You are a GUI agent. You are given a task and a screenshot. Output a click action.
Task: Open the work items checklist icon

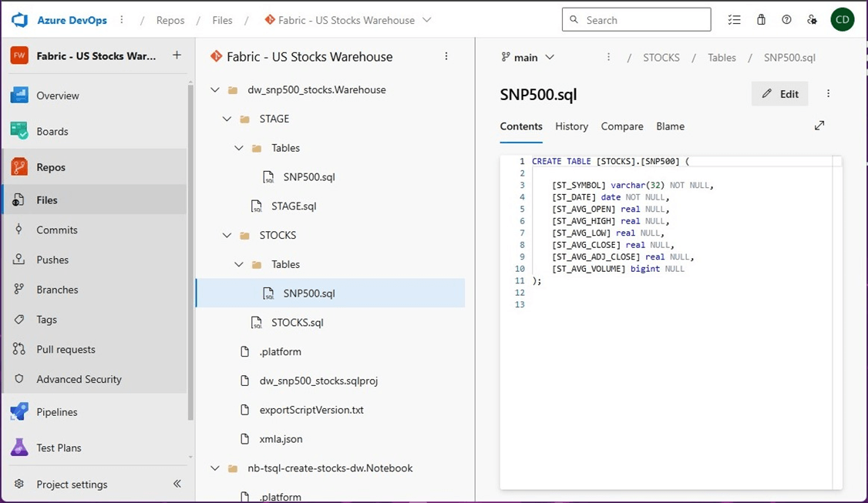tap(735, 20)
